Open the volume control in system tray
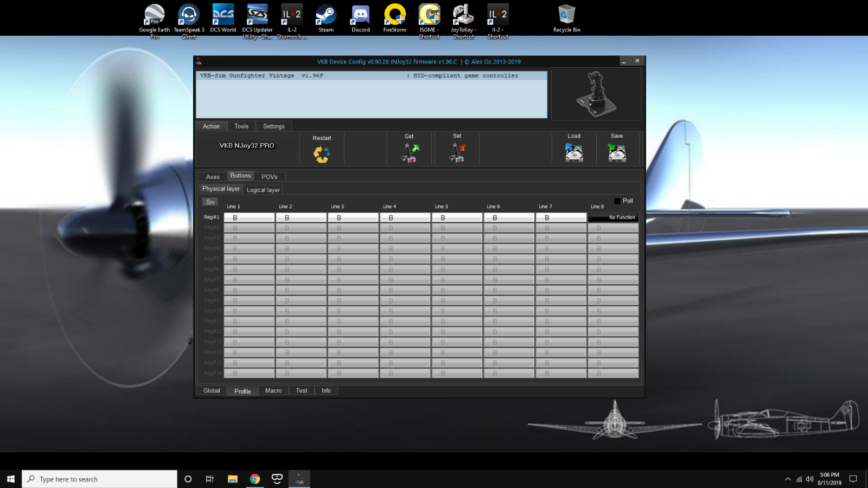 tap(809, 479)
